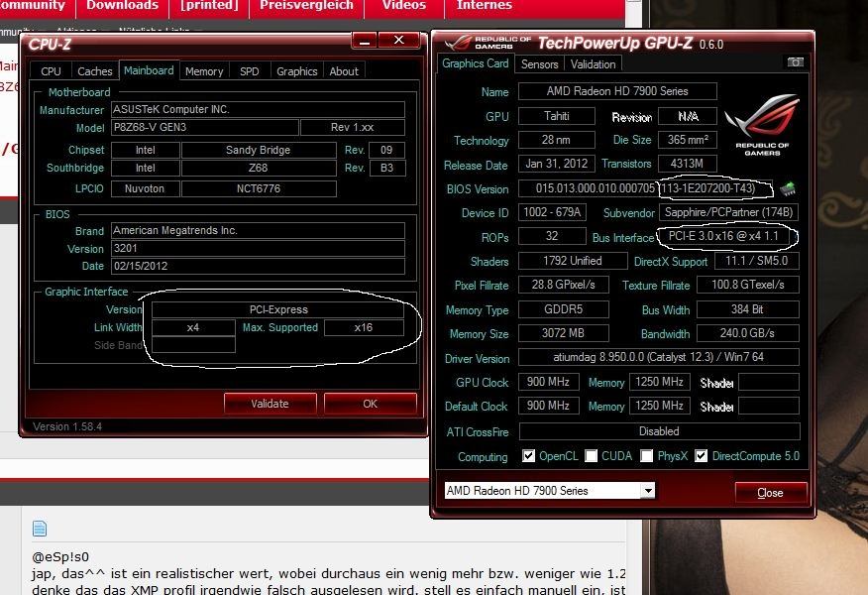Click the Die Size 365 mm² field
Image resolution: width=868 pixels, height=595 pixels.
688,140
